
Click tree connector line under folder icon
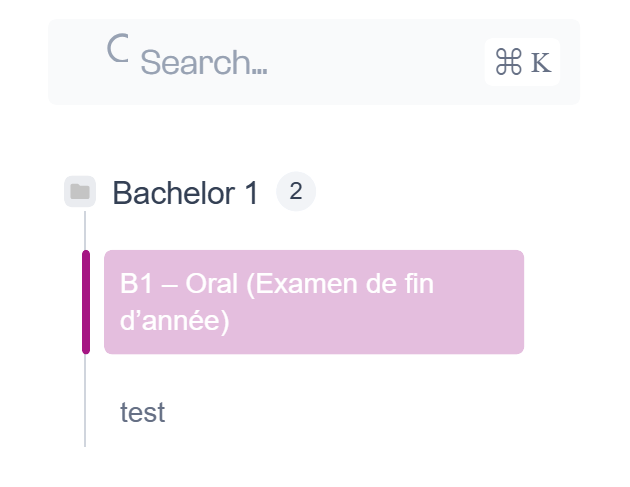(85, 230)
